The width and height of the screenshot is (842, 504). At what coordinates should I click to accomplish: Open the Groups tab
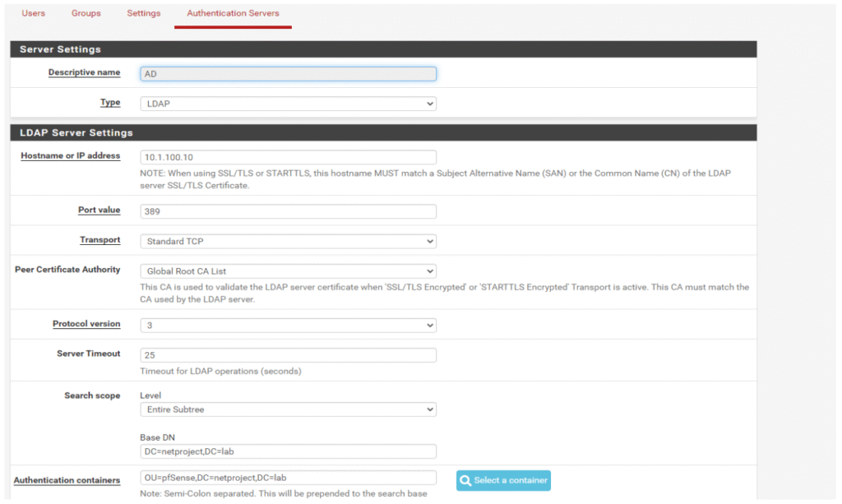[86, 13]
